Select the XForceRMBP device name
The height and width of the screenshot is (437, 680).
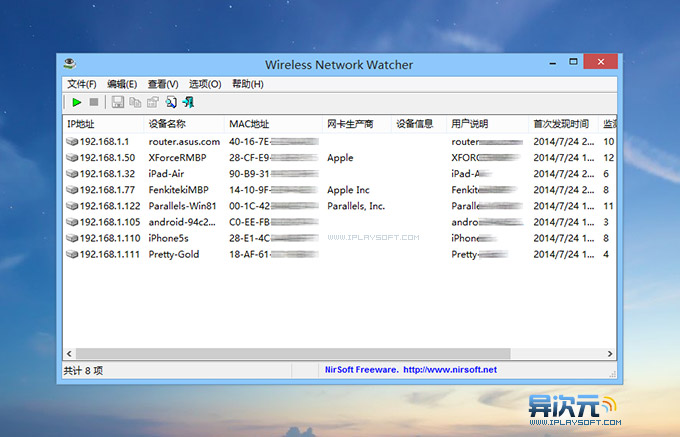pos(177,157)
